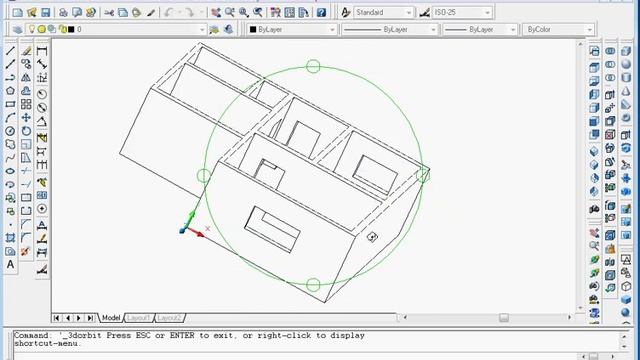Viewport: 640px width, 360px height.
Task: Click layer 0 black color swatch
Action: (x=71, y=29)
